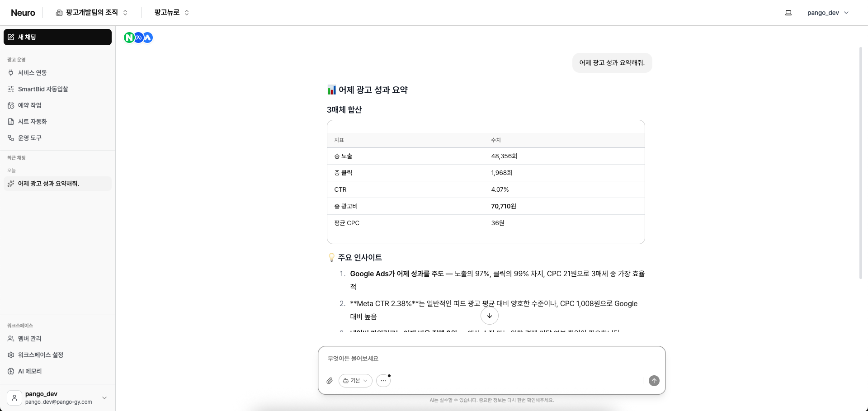Open recent chat 어제 광고 성과 요약해줘.
Screen dimensions: 868x411
tap(57, 184)
